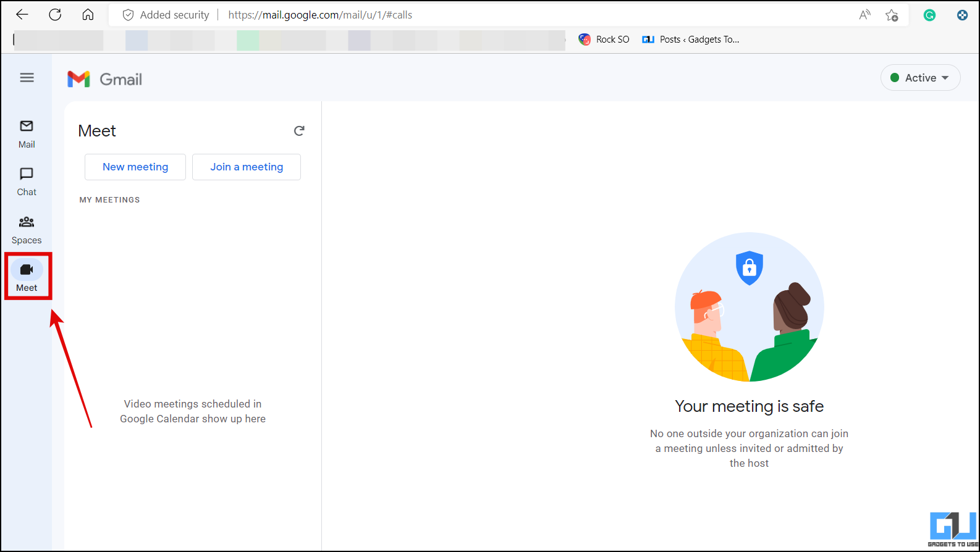Expand the Active status dropdown
Image resolution: width=980 pixels, height=552 pixels.
click(x=920, y=78)
